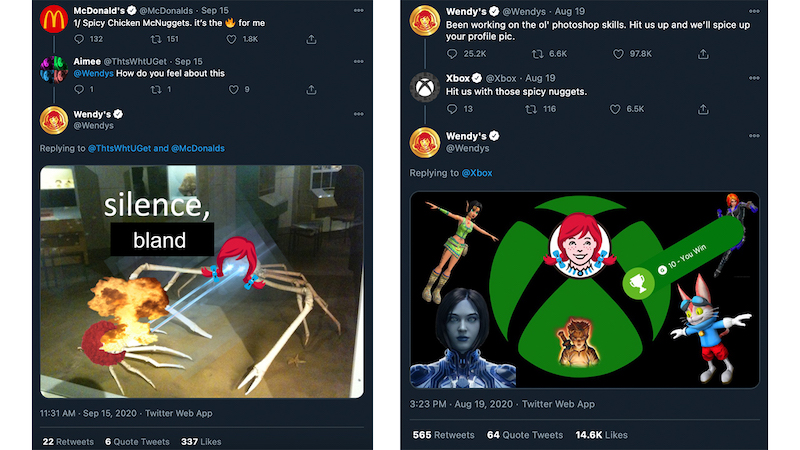Like Aimee's reply tweet

(x=236, y=89)
